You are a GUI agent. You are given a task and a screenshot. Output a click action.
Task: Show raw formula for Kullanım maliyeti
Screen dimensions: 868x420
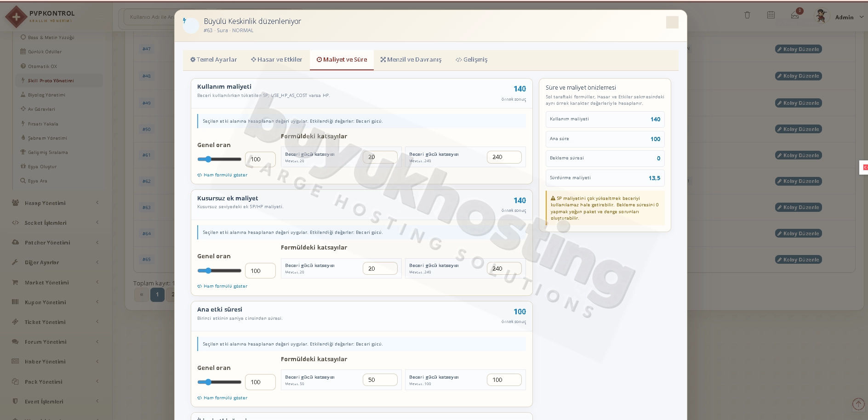(x=223, y=175)
